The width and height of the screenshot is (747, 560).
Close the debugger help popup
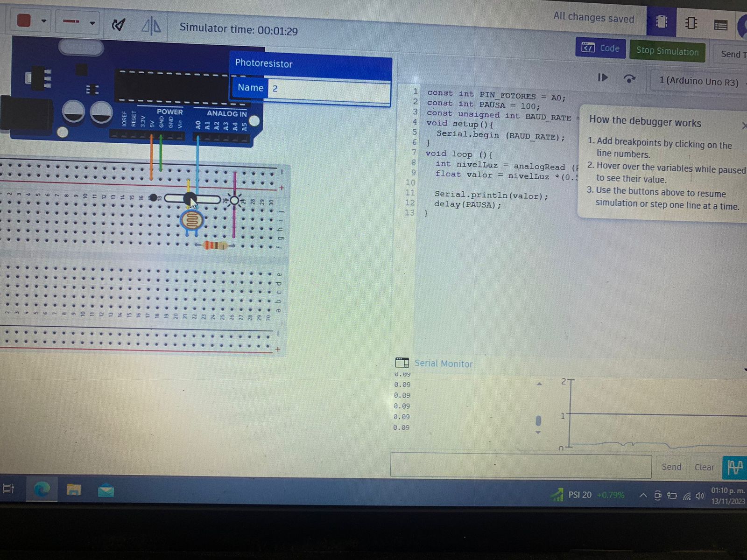743,126
